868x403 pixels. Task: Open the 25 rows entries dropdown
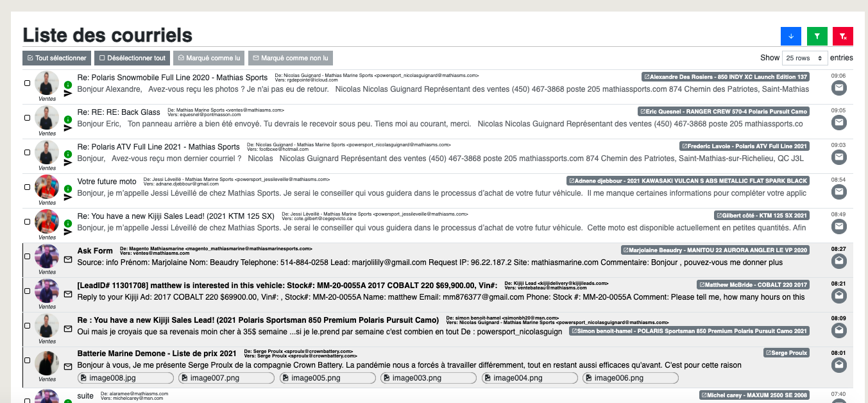click(805, 58)
